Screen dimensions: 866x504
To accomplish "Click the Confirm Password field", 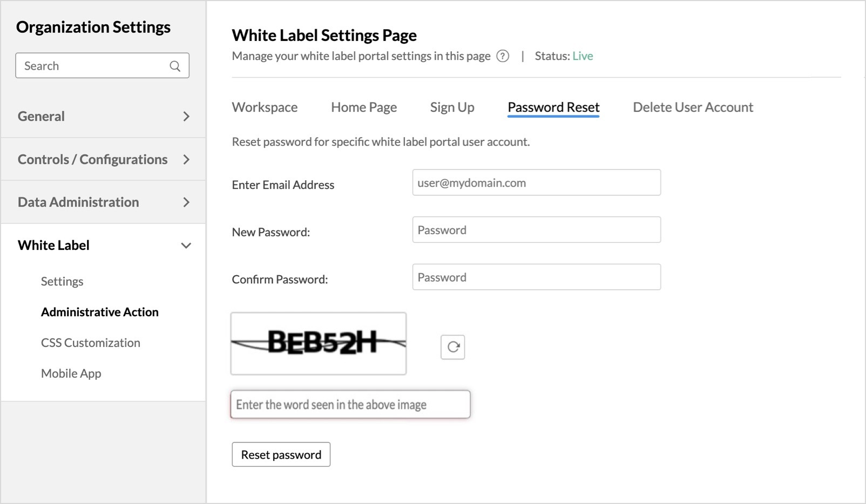I will pos(536,277).
